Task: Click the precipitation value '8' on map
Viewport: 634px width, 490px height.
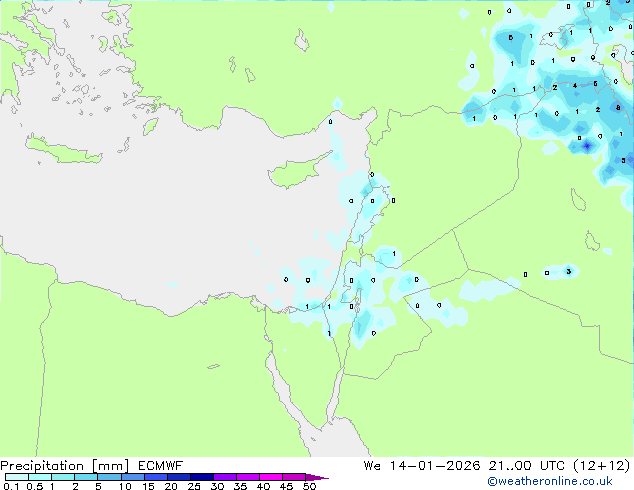Action: tap(618, 107)
